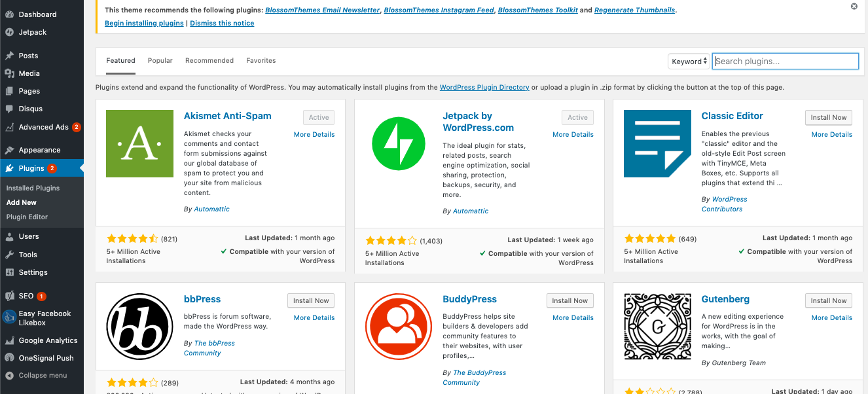
Task: Click the Search plugins input field
Action: [x=785, y=61]
